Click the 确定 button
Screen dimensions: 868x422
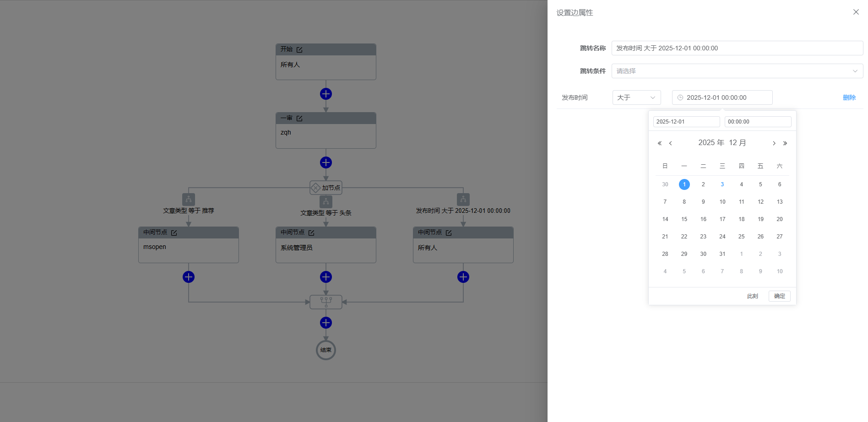(779, 296)
